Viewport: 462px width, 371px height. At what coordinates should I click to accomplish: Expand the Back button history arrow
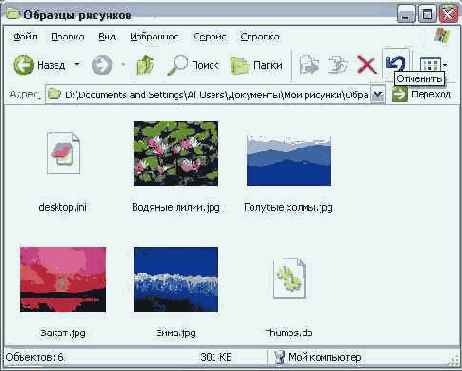pyautogui.click(x=77, y=64)
